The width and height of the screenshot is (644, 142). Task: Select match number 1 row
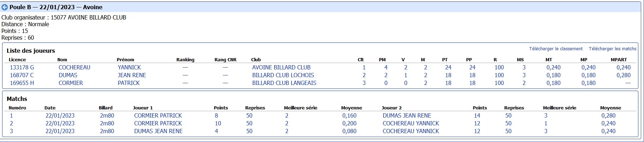tap(320, 115)
